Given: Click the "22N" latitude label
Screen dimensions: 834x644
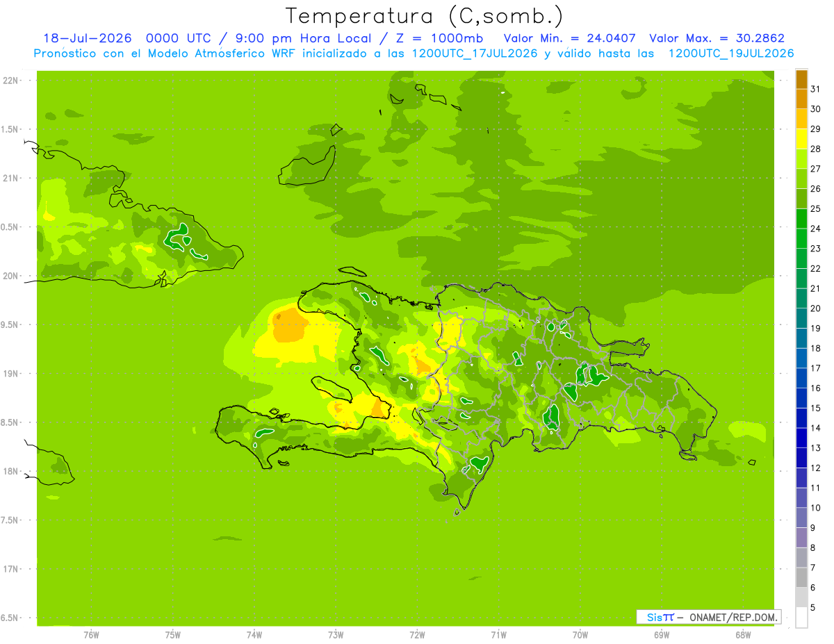Looking at the screenshot, I should click(x=10, y=81).
